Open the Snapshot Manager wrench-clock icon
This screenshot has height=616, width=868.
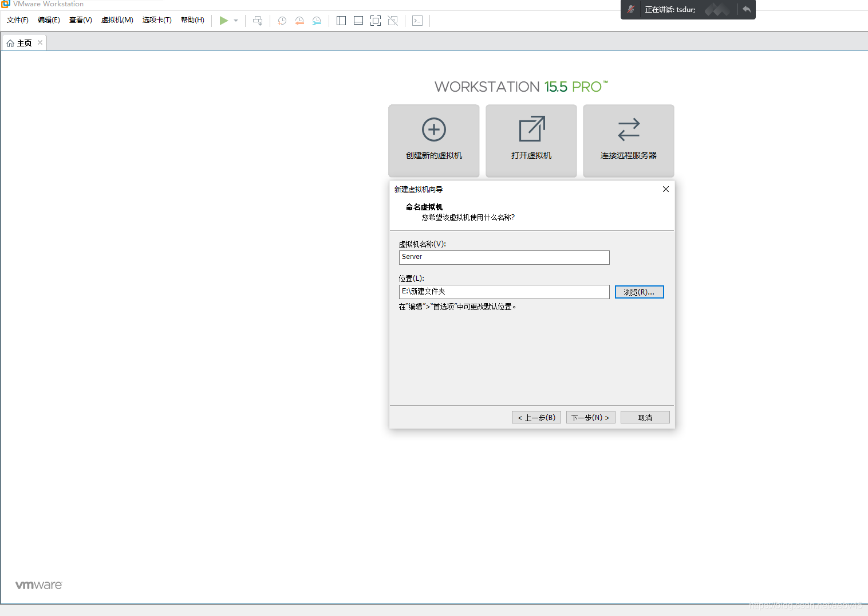pyautogui.click(x=317, y=21)
